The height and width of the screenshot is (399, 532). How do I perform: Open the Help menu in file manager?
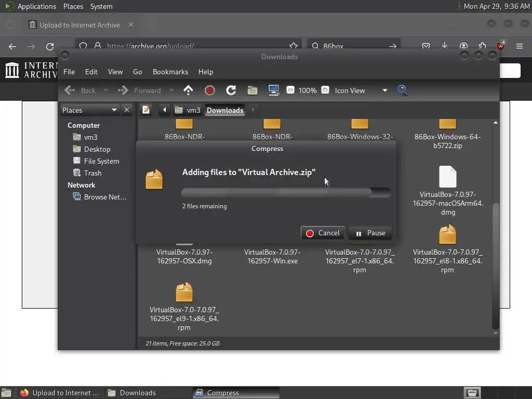206,72
